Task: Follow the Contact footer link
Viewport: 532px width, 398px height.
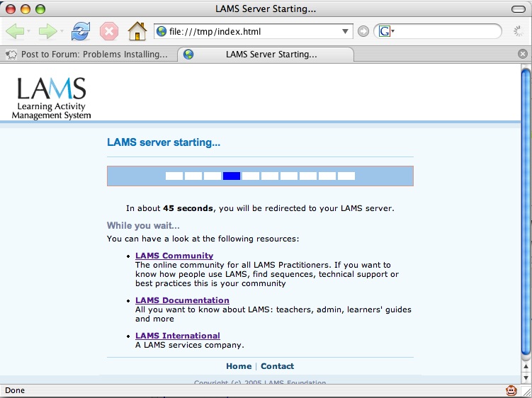Action: 277,366
